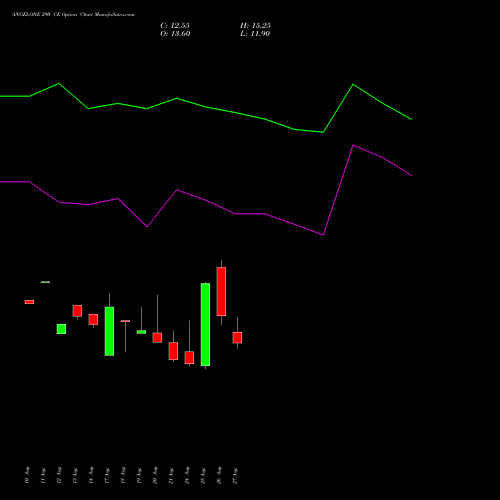Click the red candle above 13 Aug

click(77, 311)
